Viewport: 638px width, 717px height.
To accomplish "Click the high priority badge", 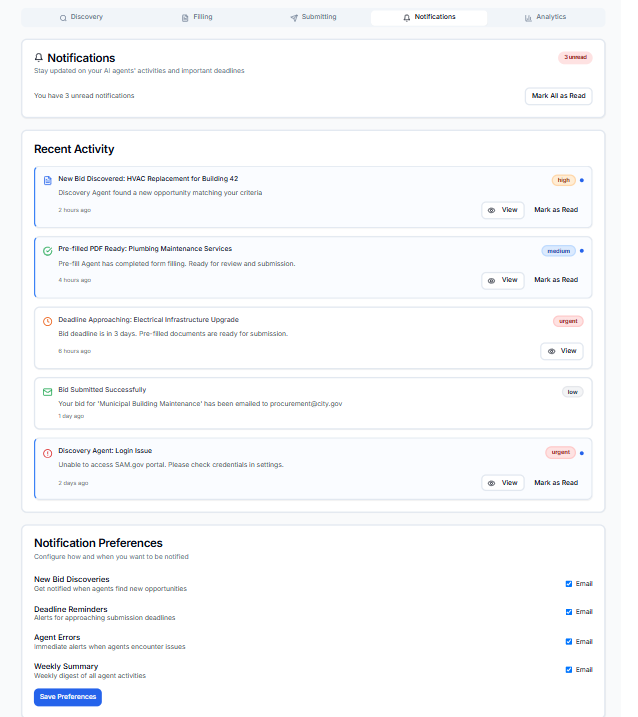I will click(x=563, y=180).
